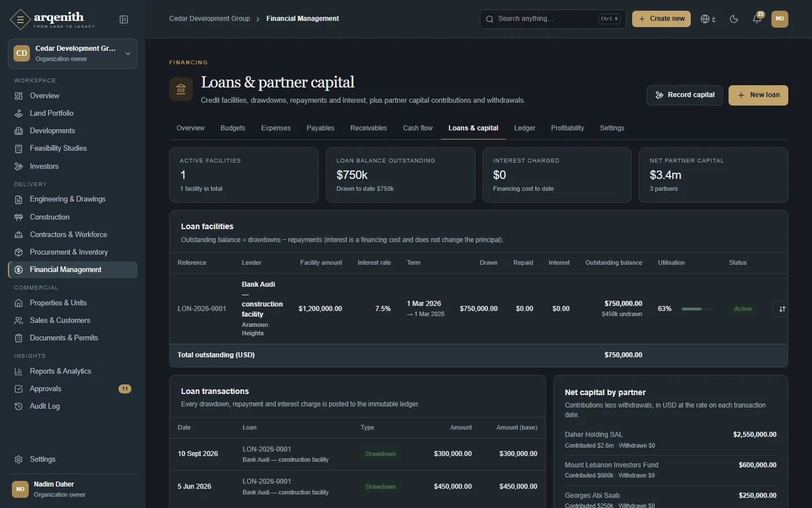This screenshot has width=812, height=508.
Task: Collapse the sidebar panel icon
Action: (x=124, y=20)
